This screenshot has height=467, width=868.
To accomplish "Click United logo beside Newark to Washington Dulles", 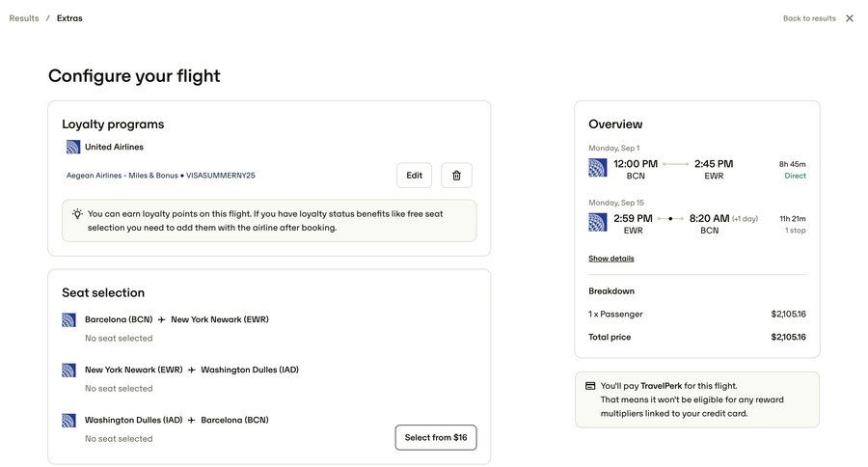I will tap(69, 370).
